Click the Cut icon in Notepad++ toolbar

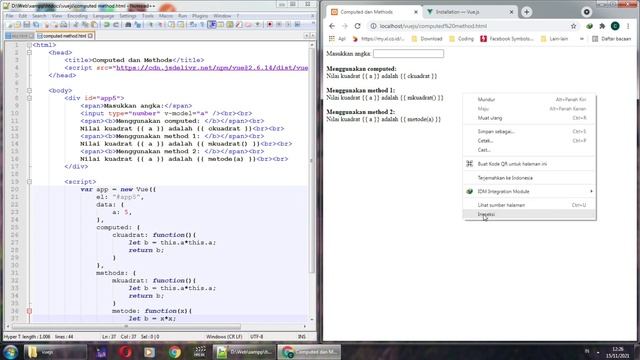76,25
